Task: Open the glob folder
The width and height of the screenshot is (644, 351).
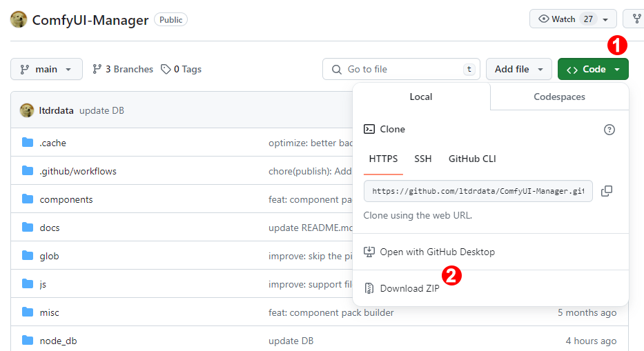Action: click(x=49, y=256)
